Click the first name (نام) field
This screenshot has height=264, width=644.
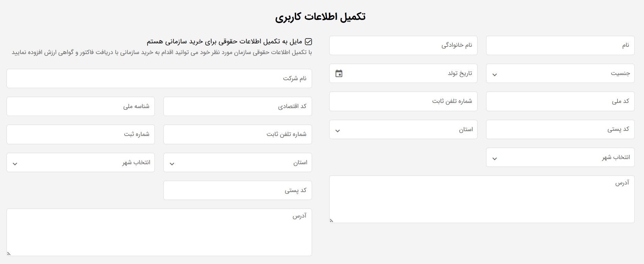click(560, 45)
